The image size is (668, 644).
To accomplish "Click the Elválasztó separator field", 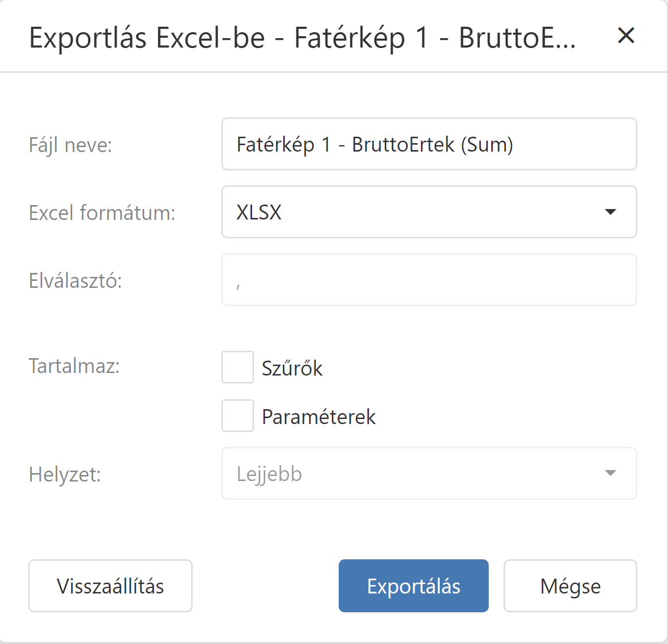I will click(429, 280).
